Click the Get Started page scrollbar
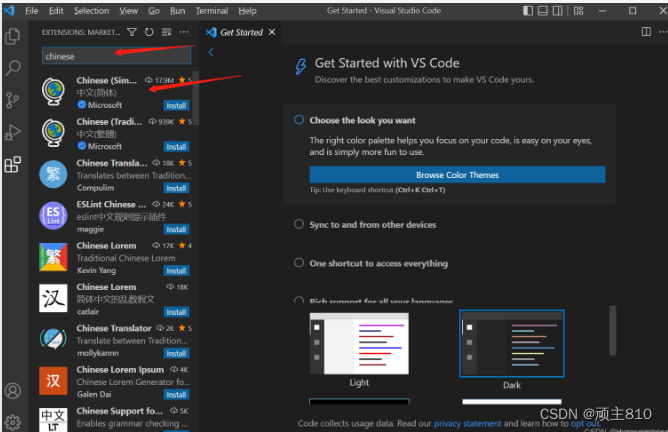This screenshot has width=668, height=432. coord(613,330)
